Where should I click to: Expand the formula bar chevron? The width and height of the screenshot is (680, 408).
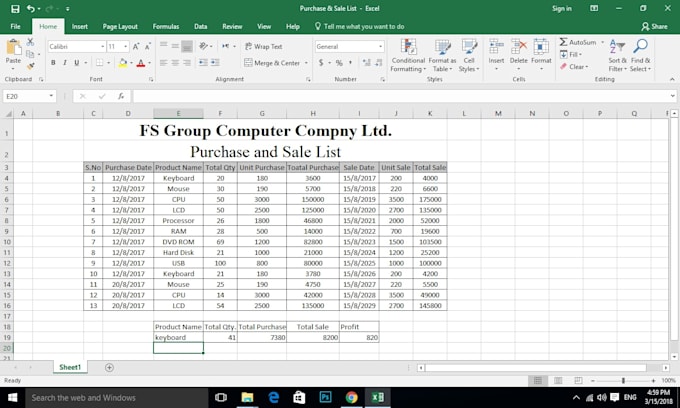point(673,96)
